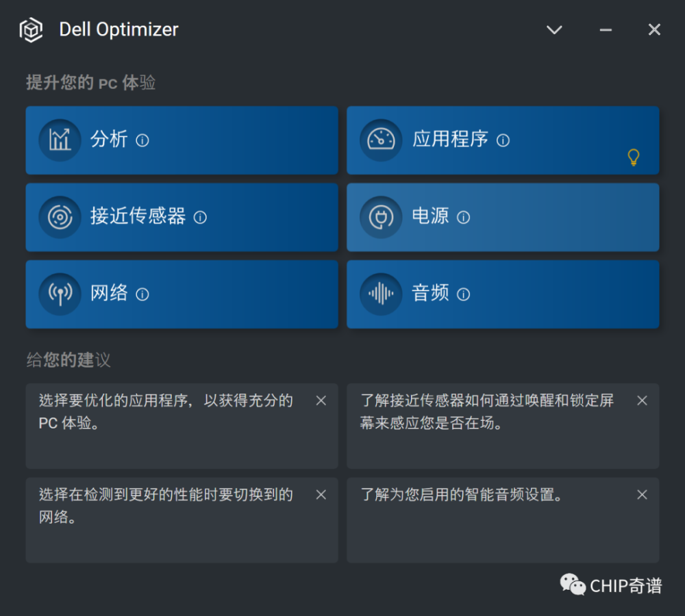This screenshot has width=685, height=616.
Task: Dismiss the 了解接近传感器 suggestion card
Action: pos(642,401)
